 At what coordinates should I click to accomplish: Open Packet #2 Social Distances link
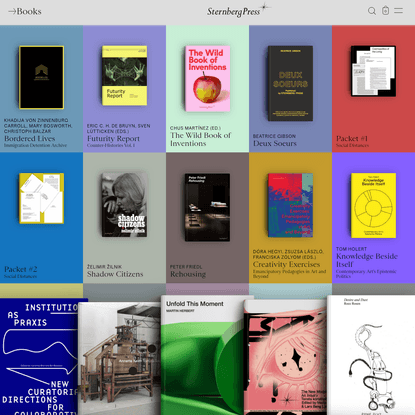coord(21,272)
